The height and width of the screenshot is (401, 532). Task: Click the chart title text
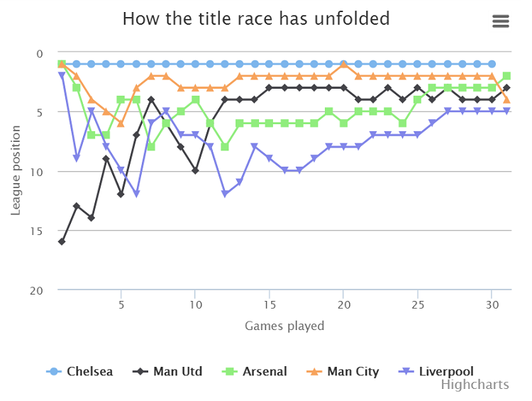[256, 18]
